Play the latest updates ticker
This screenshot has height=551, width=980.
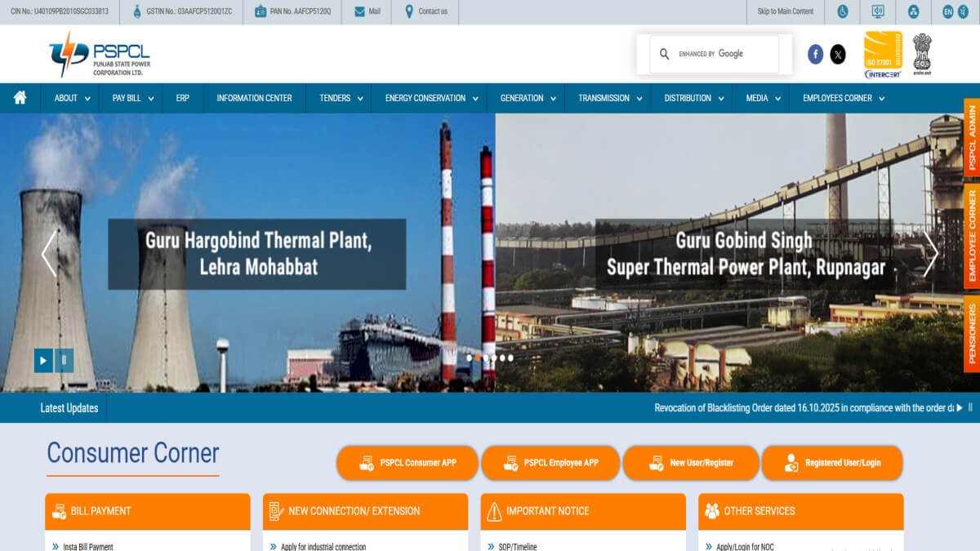tap(959, 407)
